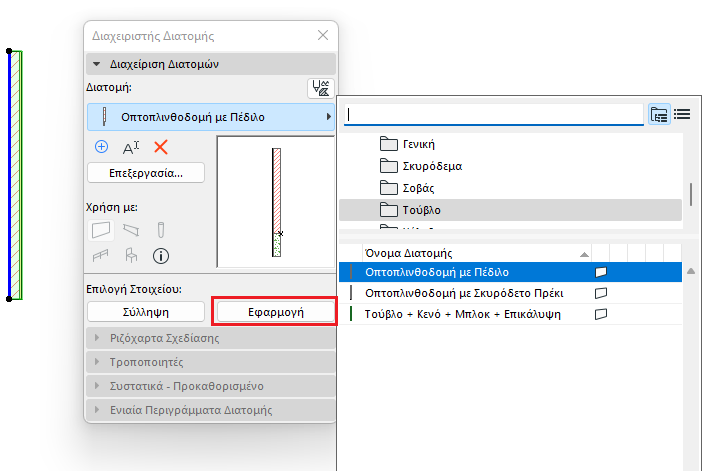The width and height of the screenshot is (707, 471).
Task: Click the green hatched wall element
Action: tap(16, 175)
